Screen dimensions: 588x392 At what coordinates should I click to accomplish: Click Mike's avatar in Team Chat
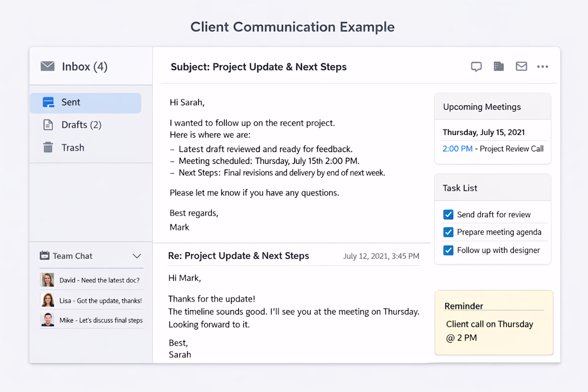coord(47,320)
